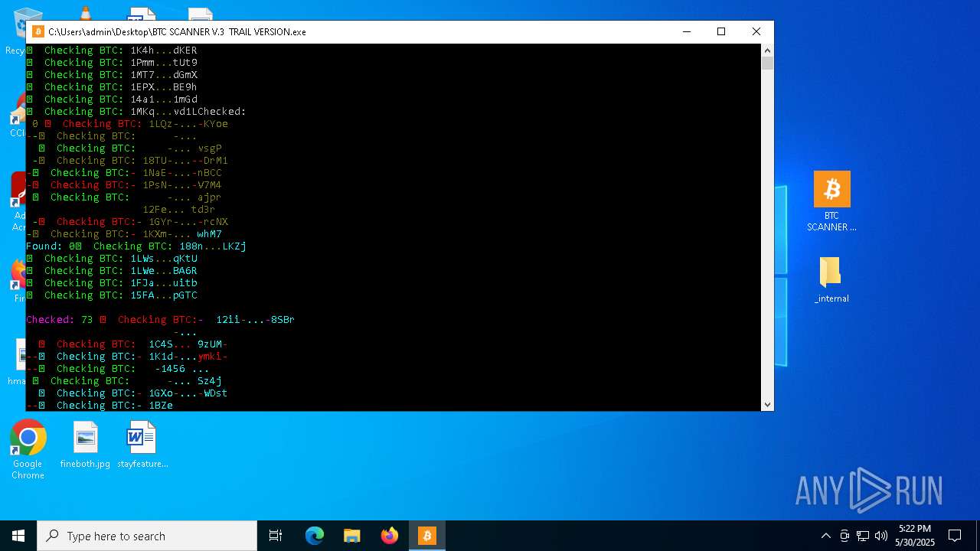The height and width of the screenshot is (551, 980).
Task: Open the BTC SCANNER desktop shortcut
Action: (831, 201)
